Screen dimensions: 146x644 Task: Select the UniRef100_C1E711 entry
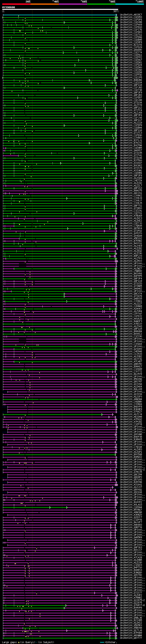tap(131, 35)
